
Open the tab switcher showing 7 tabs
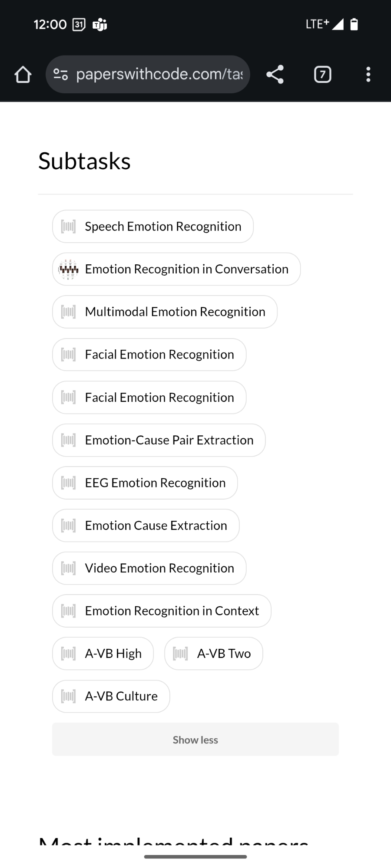322,74
